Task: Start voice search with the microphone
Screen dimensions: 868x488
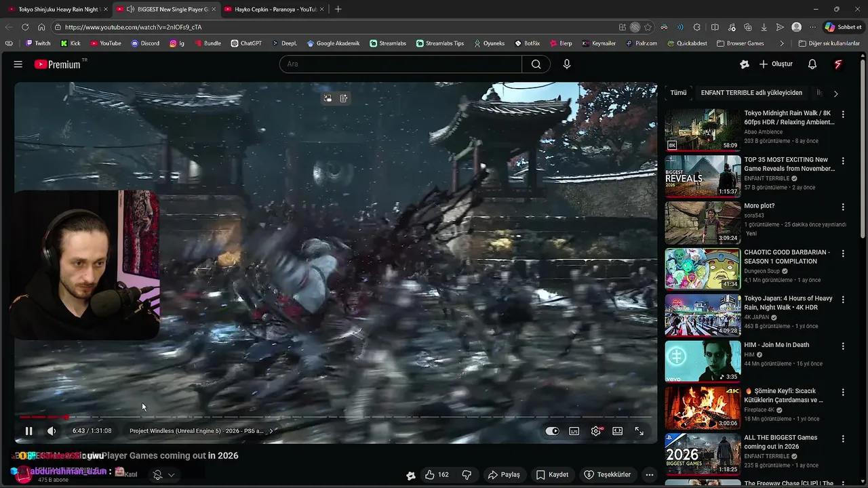Action: tap(567, 64)
